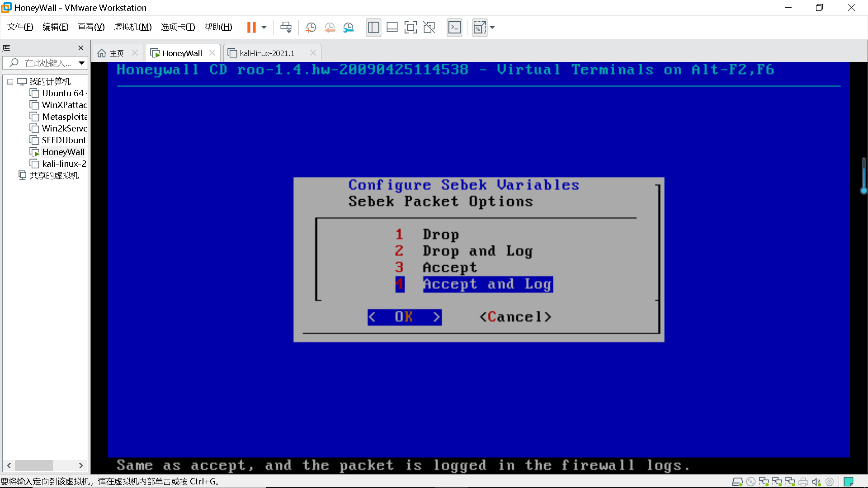Switch to the kali-linux-2021.1 tab
This screenshot has width=868, height=488.
pos(267,53)
